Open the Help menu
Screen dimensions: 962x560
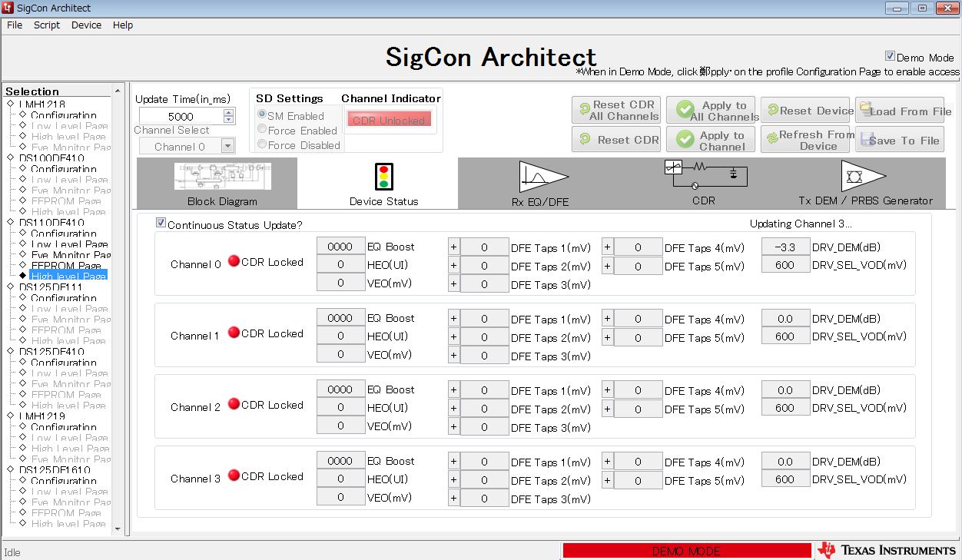[x=123, y=25]
